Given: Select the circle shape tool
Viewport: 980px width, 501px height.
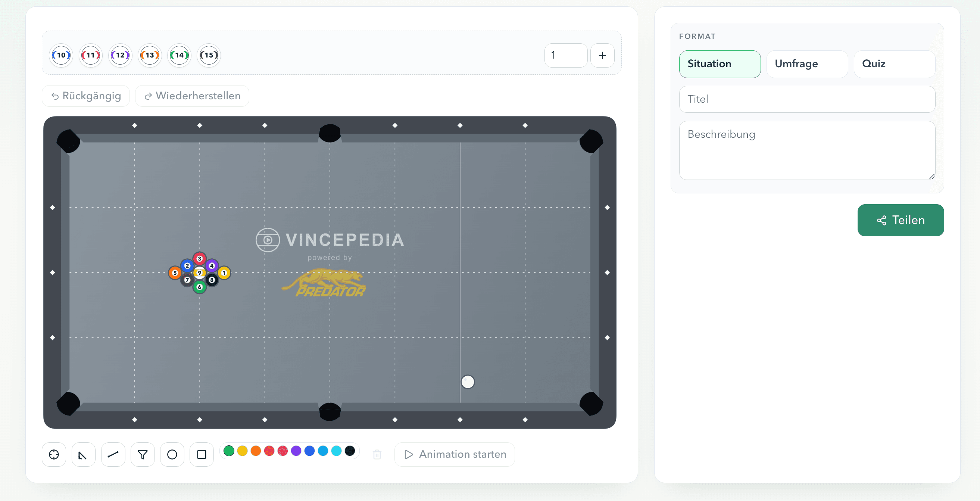Looking at the screenshot, I should click(x=172, y=455).
